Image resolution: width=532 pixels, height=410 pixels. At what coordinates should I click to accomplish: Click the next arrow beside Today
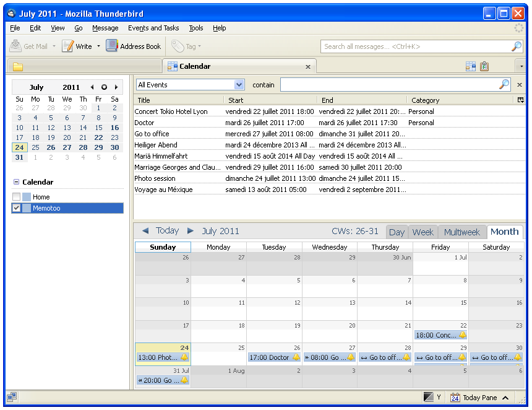(x=191, y=230)
